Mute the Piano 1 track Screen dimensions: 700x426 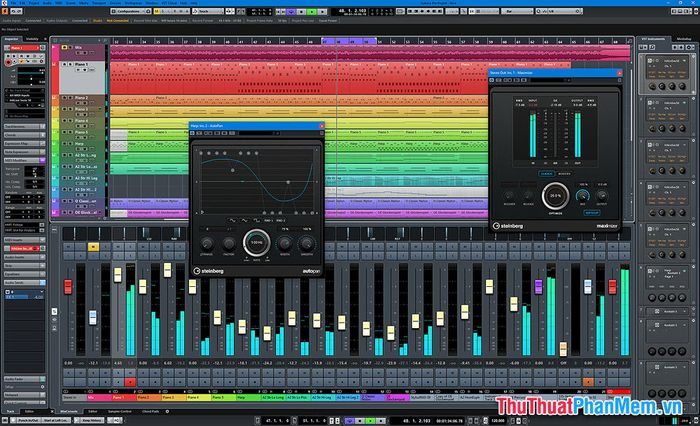(x=64, y=64)
